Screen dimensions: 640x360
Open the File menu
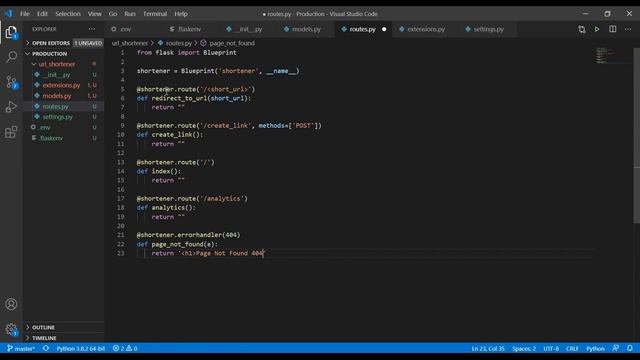pyautogui.click(x=25, y=13)
